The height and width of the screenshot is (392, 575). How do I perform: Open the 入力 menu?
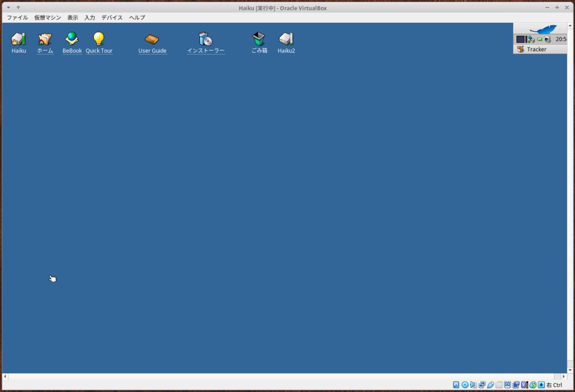[89, 17]
